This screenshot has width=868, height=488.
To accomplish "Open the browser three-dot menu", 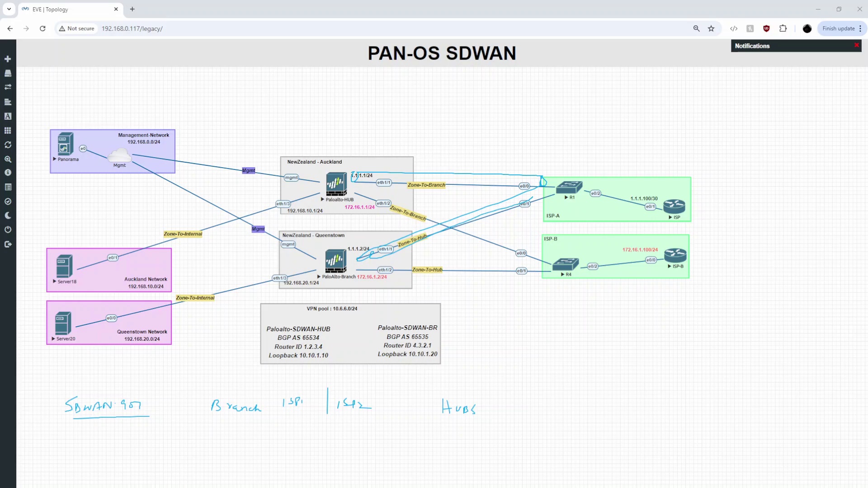I will pos(860,28).
